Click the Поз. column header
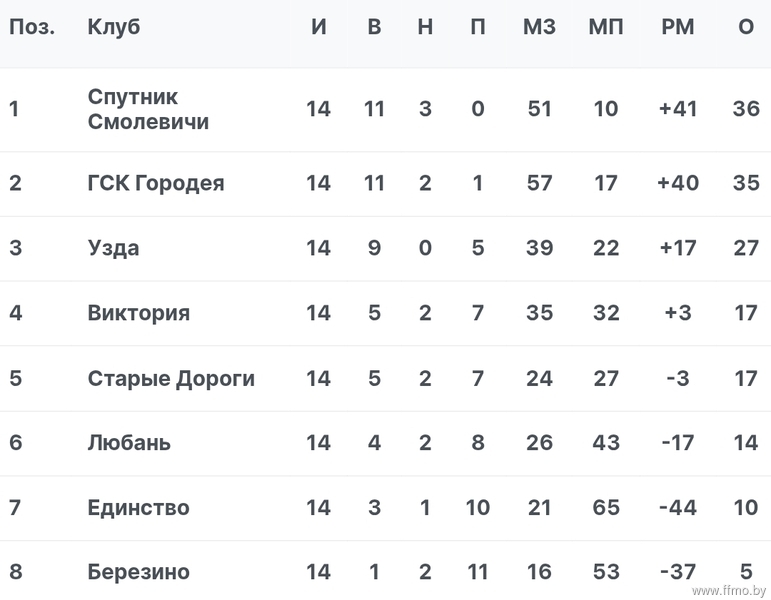 (x=32, y=27)
